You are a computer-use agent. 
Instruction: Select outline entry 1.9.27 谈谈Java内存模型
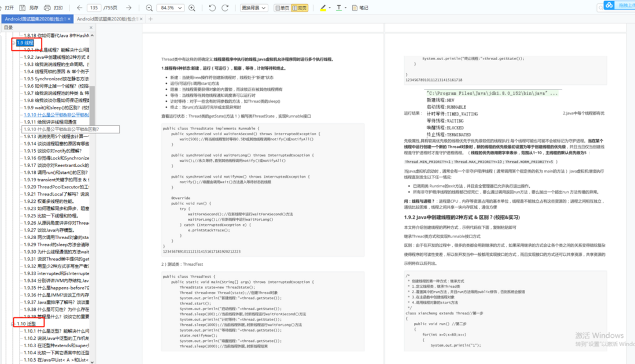(x=49, y=230)
